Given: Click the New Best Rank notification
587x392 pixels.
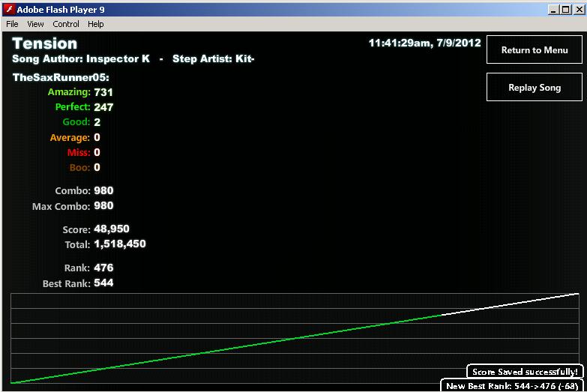Looking at the screenshot, I should click(x=512, y=386).
